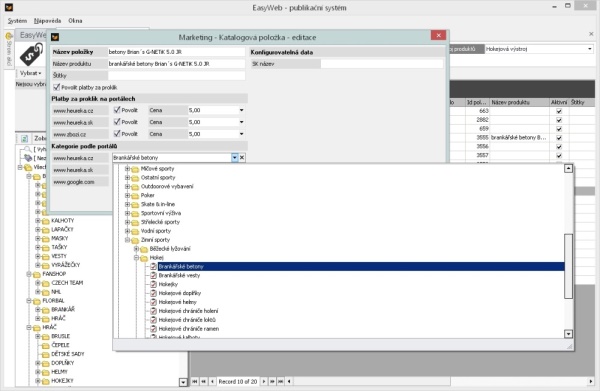
Task: Click Hokejové chrániče ramen category icon
Action: tap(153, 329)
